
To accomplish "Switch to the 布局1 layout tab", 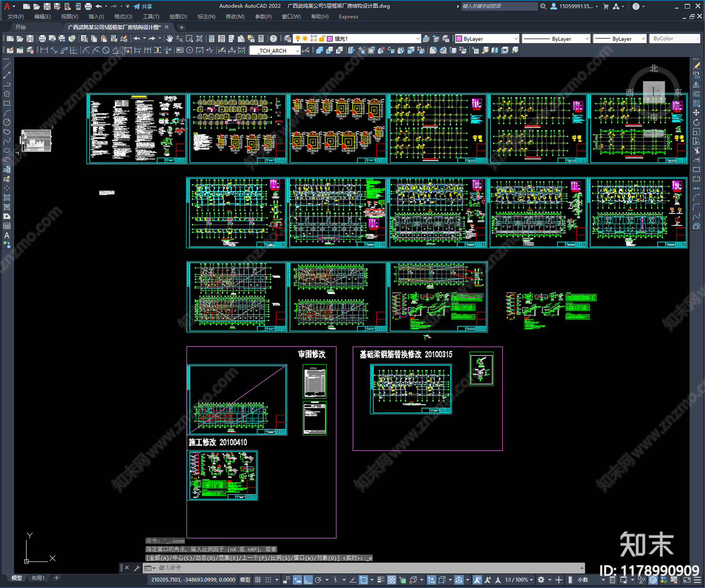I will click(x=38, y=578).
